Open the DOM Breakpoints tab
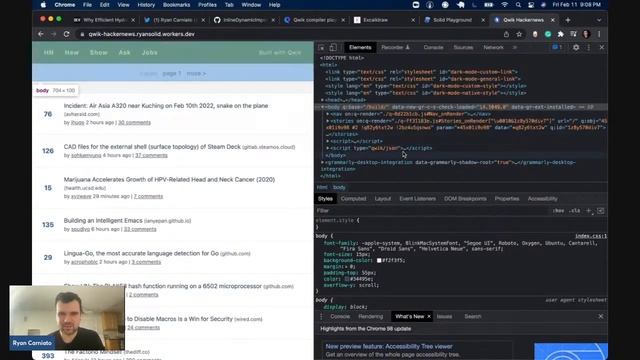This screenshot has width=640, height=360. tap(465, 199)
